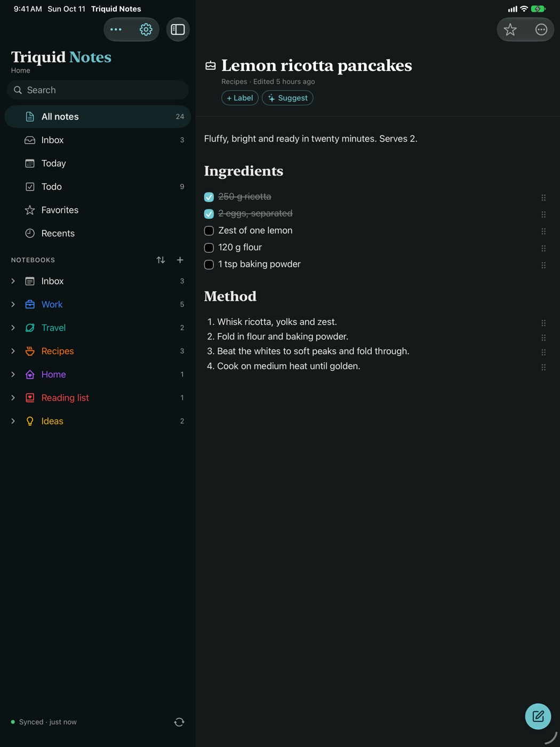
Task: Open the Recipes notebook
Action: tap(98, 351)
